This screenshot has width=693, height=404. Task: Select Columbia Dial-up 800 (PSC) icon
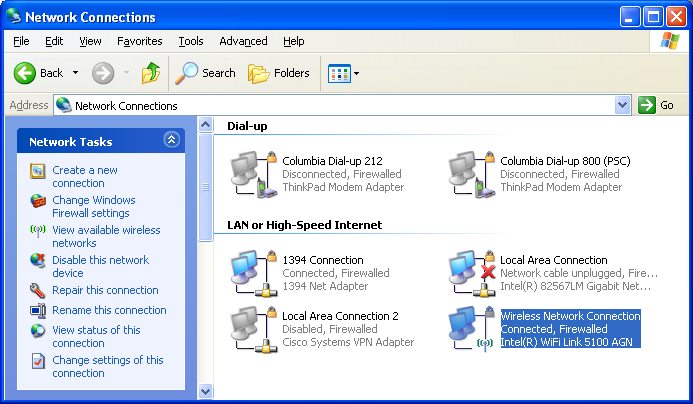click(472, 174)
